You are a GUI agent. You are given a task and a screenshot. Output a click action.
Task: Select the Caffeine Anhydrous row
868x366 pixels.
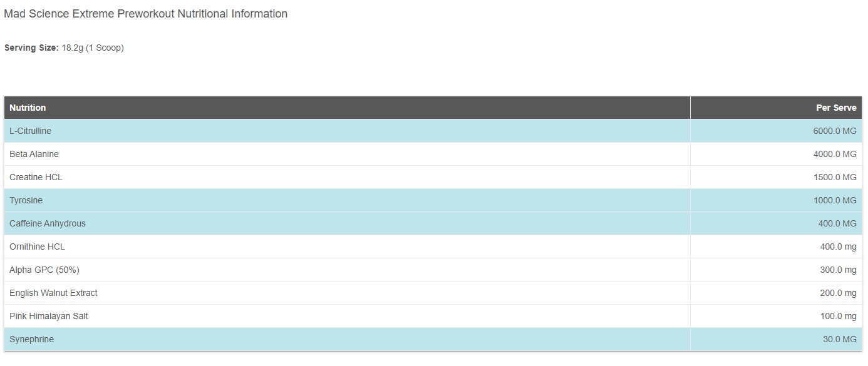tap(48, 223)
